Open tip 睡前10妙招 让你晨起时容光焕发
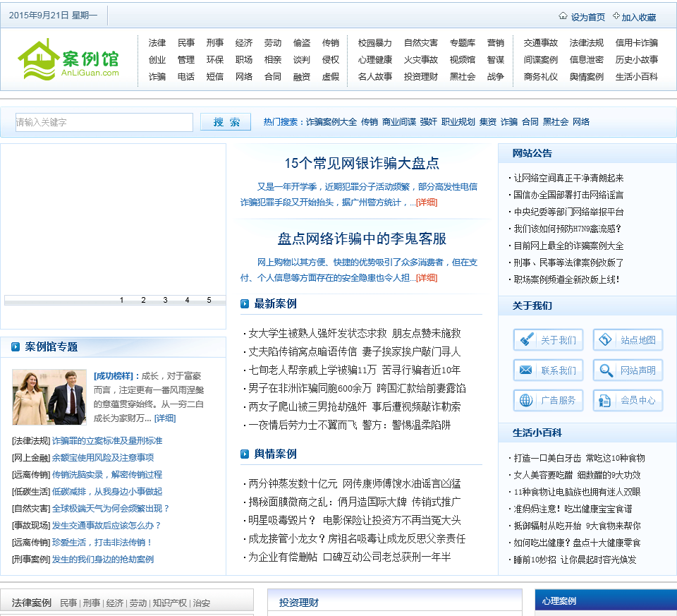Screen dimensions: 677x616 [575, 560]
